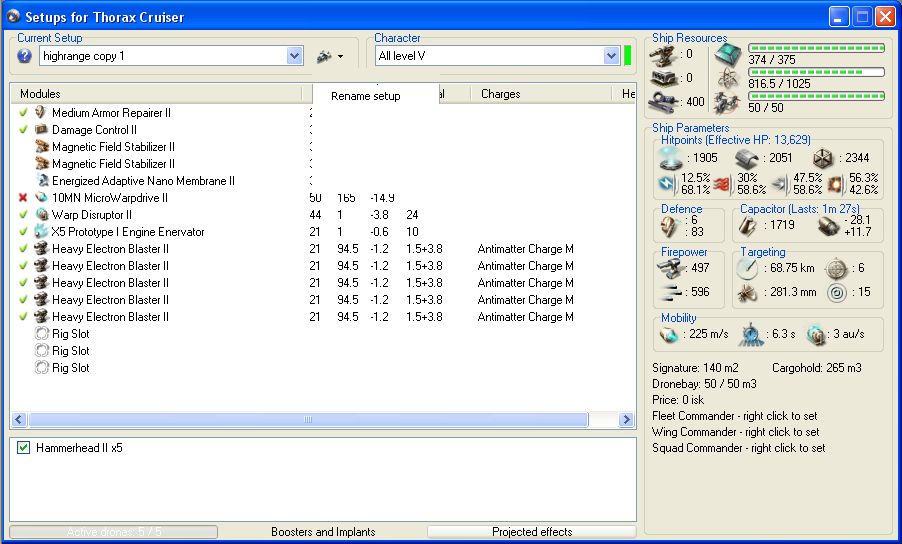Select Rename setup menu item
Screen dimensions: 902x544
pyautogui.click(x=366, y=96)
